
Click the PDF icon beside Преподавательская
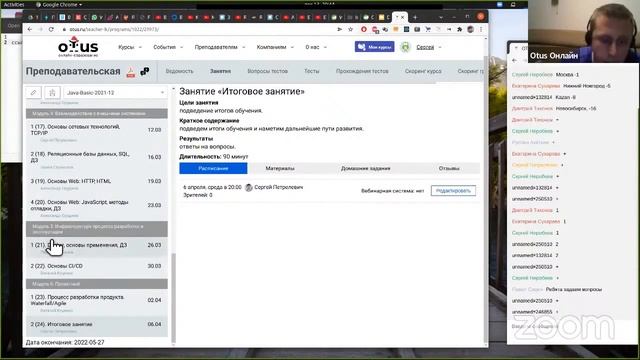131,72
